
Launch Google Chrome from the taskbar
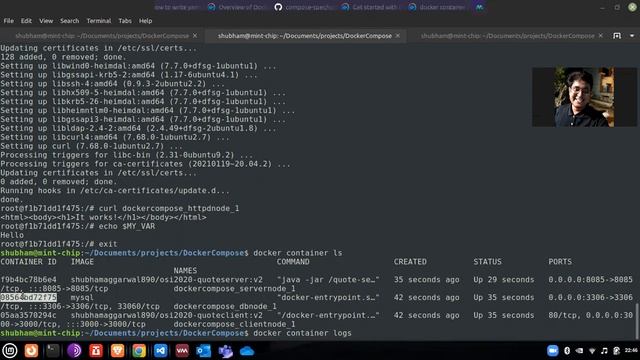coord(139,351)
